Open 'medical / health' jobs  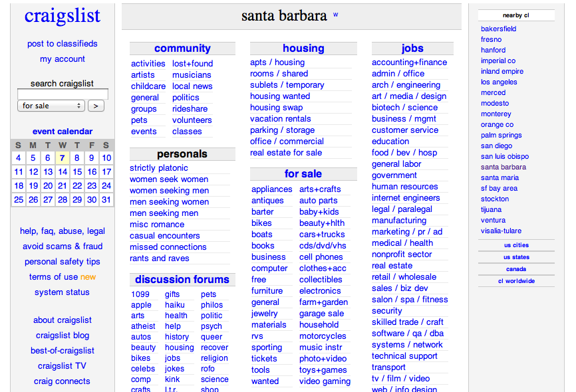[x=402, y=243]
